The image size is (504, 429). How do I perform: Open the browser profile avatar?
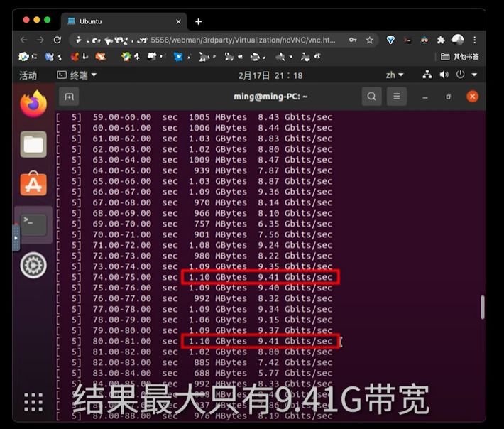pos(458,40)
